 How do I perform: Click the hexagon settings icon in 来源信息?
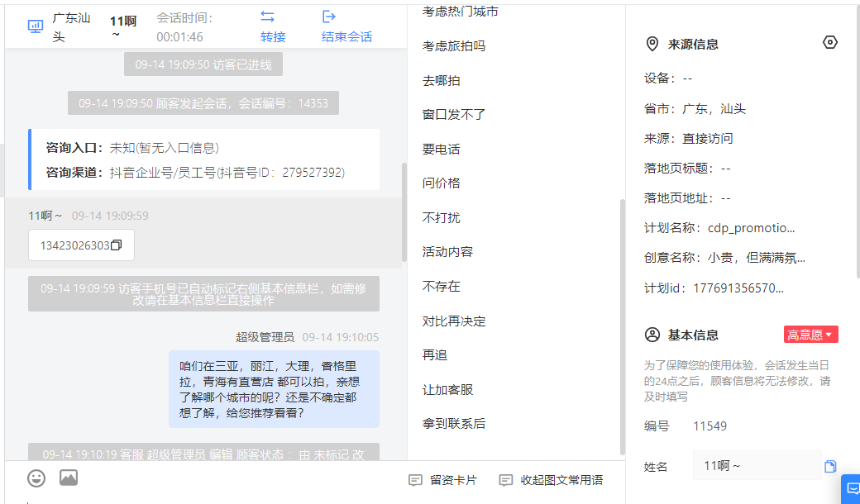click(830, 42)
